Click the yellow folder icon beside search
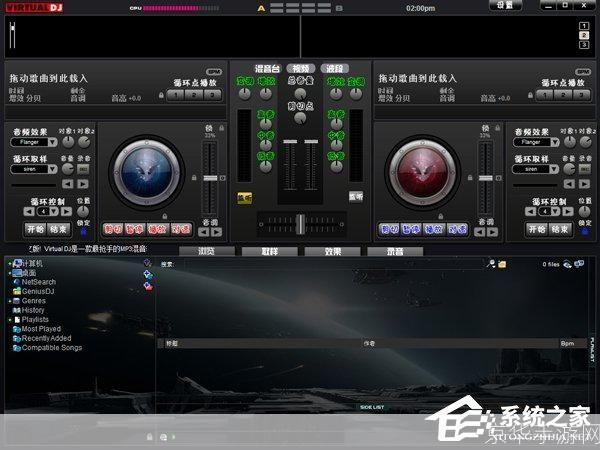This screenshot has width=600, height=450. point(502,264)
